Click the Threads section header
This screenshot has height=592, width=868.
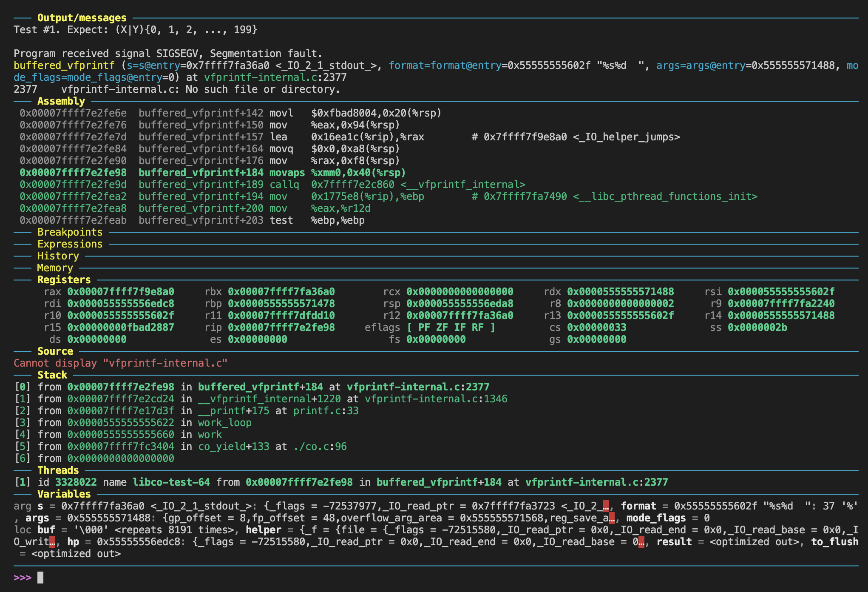(x=58, y=470)
